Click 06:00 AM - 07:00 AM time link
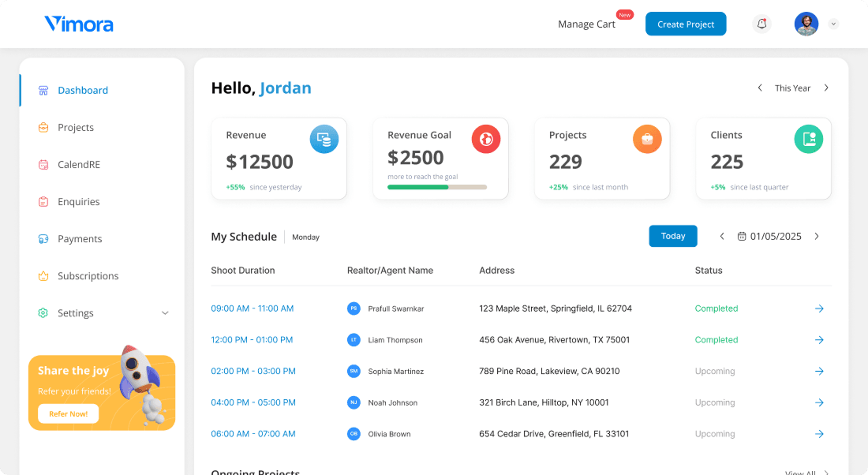The height and width of the screenshot is (475, 868). [x=253, y=434]
